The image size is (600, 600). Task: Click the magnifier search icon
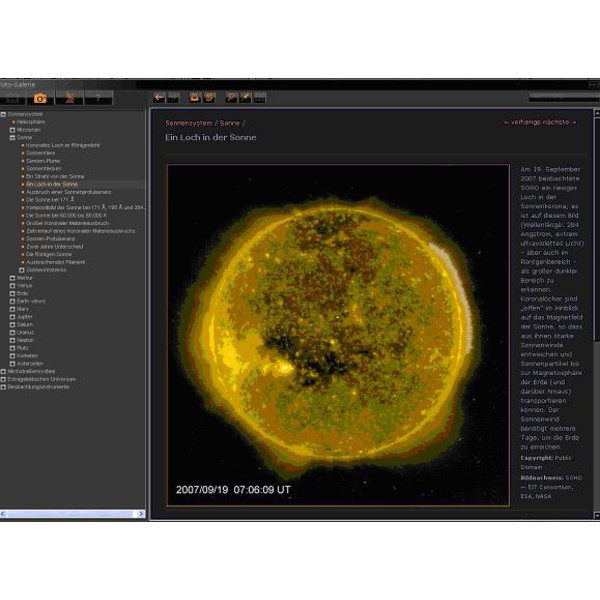coord(231,98)
